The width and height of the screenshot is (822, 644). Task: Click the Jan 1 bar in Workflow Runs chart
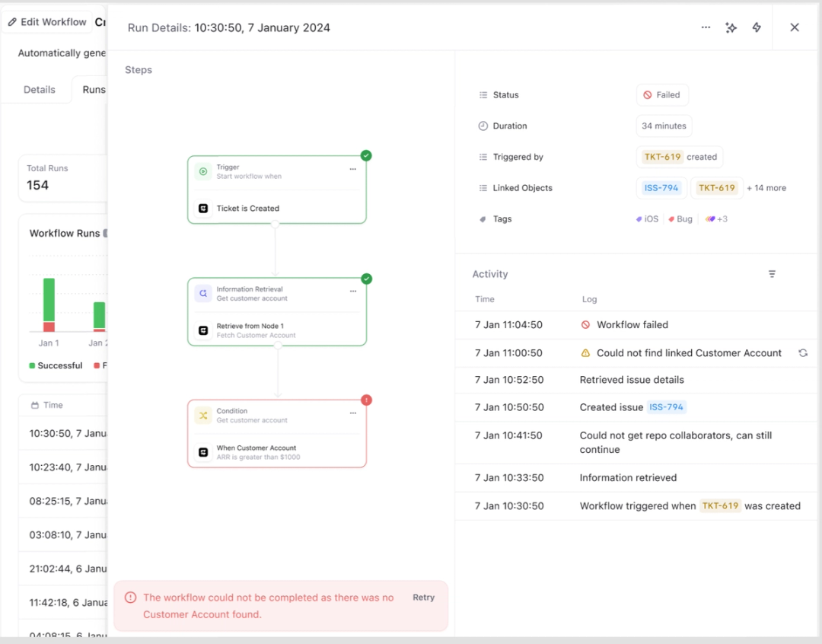[49, 304]
